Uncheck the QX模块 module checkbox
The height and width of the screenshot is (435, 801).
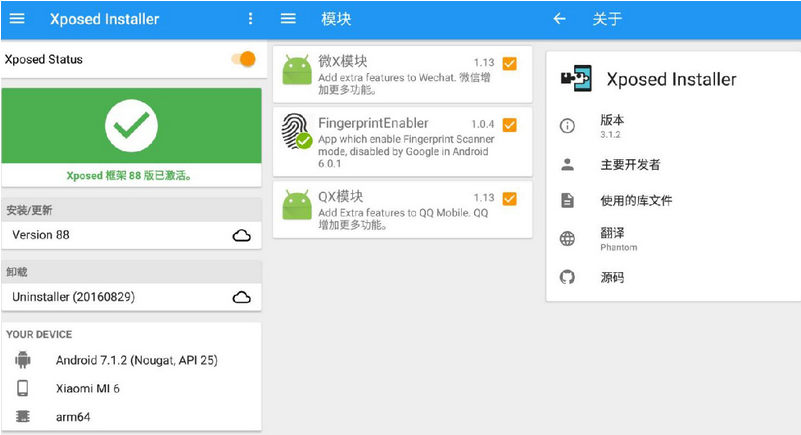click(x=509, y=199)
